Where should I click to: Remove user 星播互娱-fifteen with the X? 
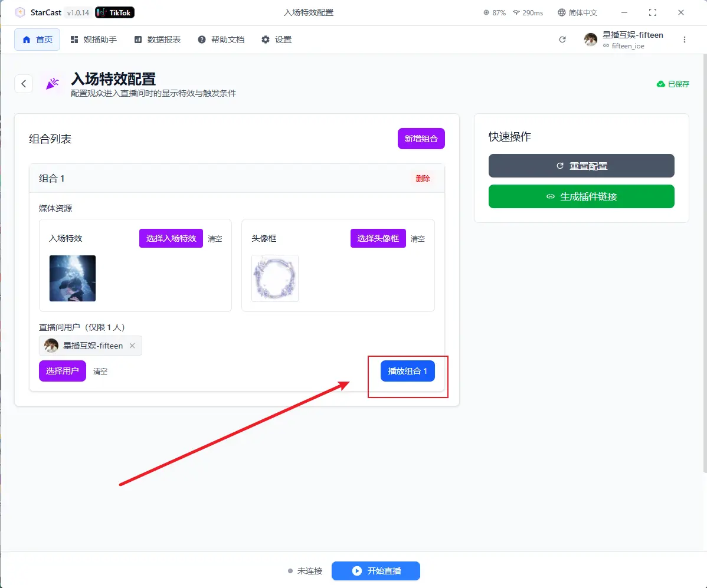[132, 346]
